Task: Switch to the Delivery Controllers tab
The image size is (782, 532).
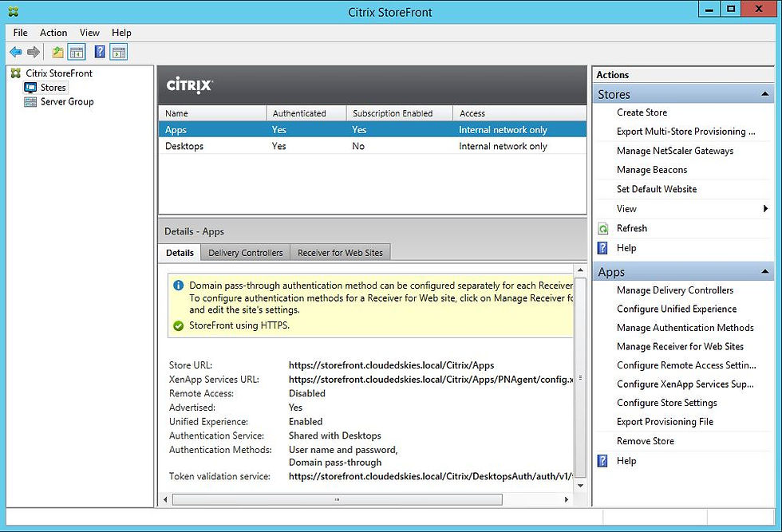Action: click(246, 253)
